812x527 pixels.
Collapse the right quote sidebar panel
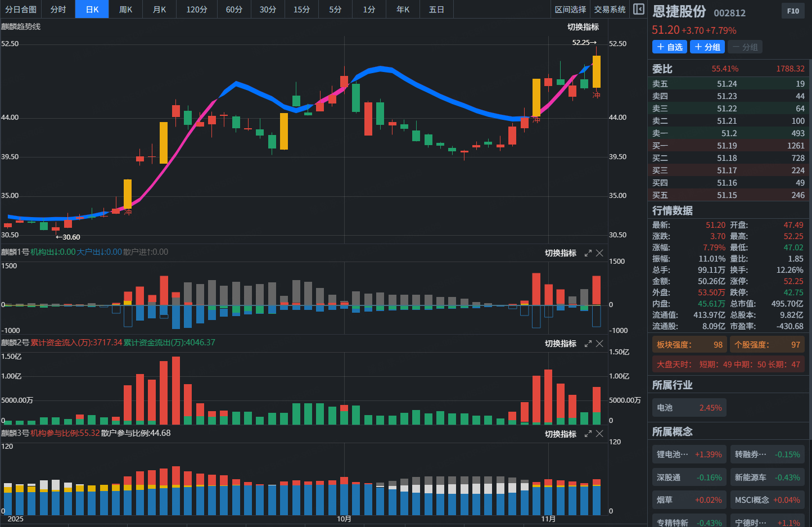point(639,9)
